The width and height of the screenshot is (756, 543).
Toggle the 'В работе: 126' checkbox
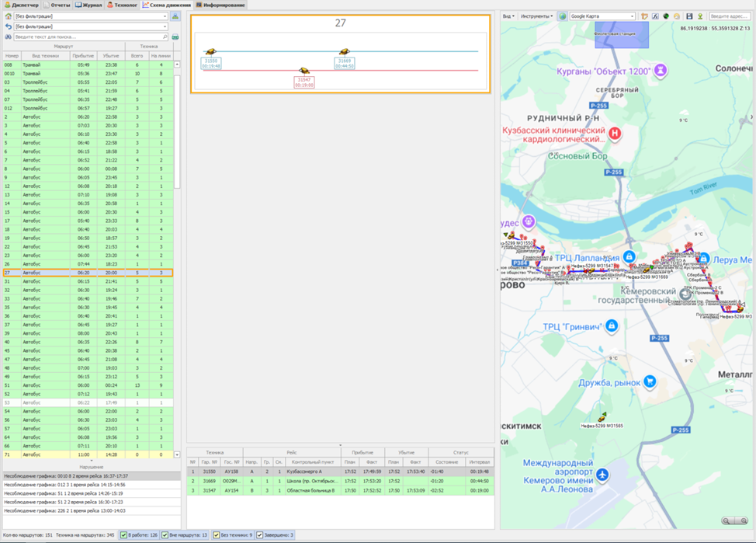[x=123, y=535]
